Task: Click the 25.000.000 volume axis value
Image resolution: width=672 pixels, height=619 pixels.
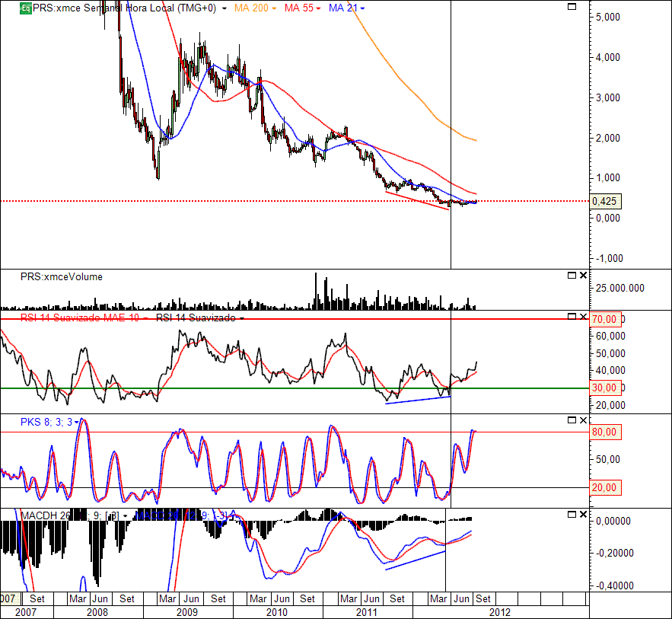Action: [x=619, y=288]
